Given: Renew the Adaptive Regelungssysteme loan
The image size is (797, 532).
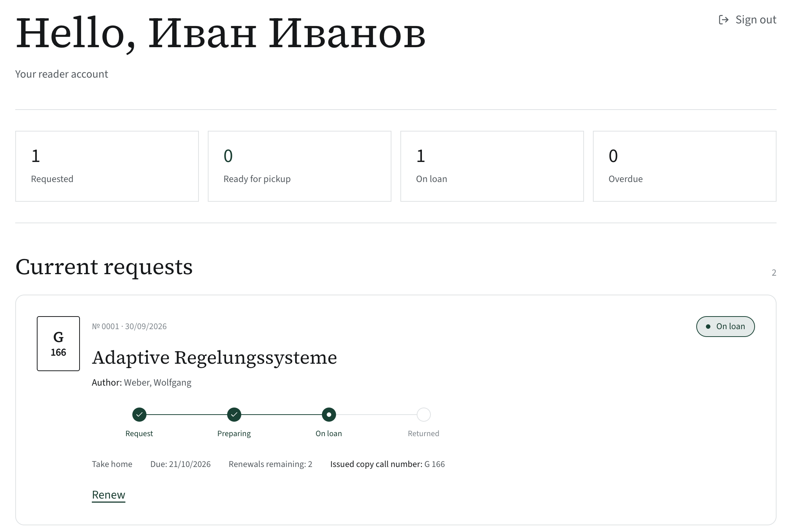Looking at the screenshot, I should tap(109, 495).
